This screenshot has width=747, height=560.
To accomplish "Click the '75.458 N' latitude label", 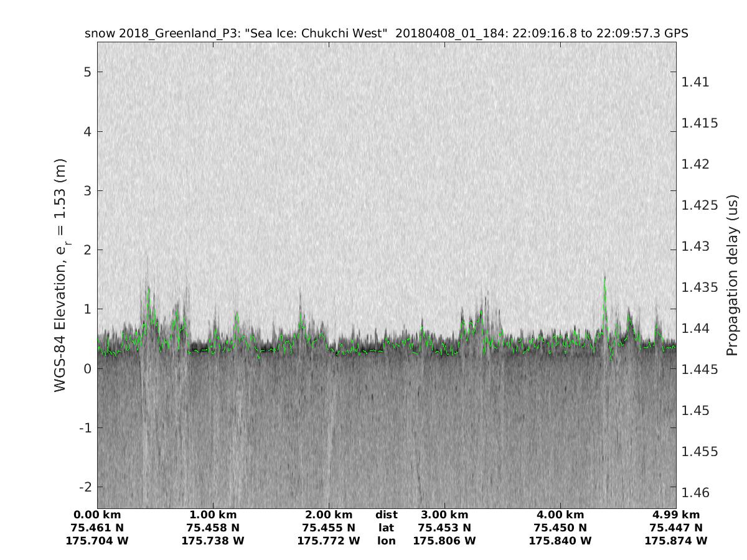I will 213,528.
